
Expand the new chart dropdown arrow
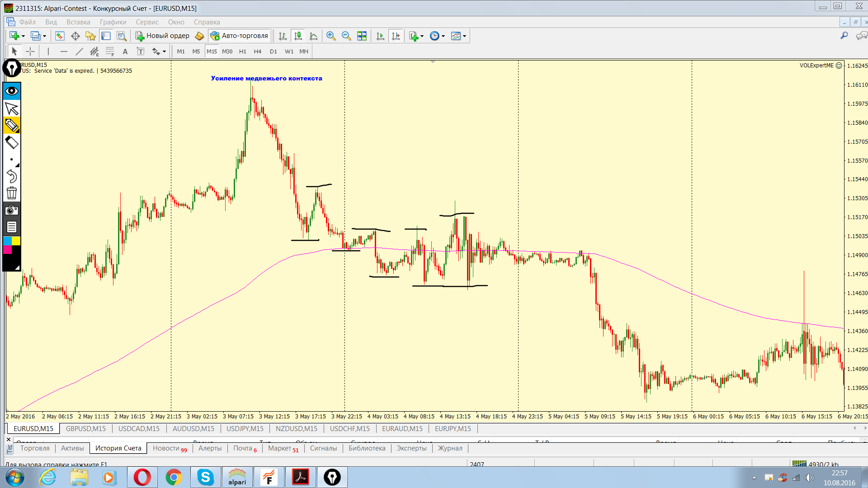tap(23, 36)
